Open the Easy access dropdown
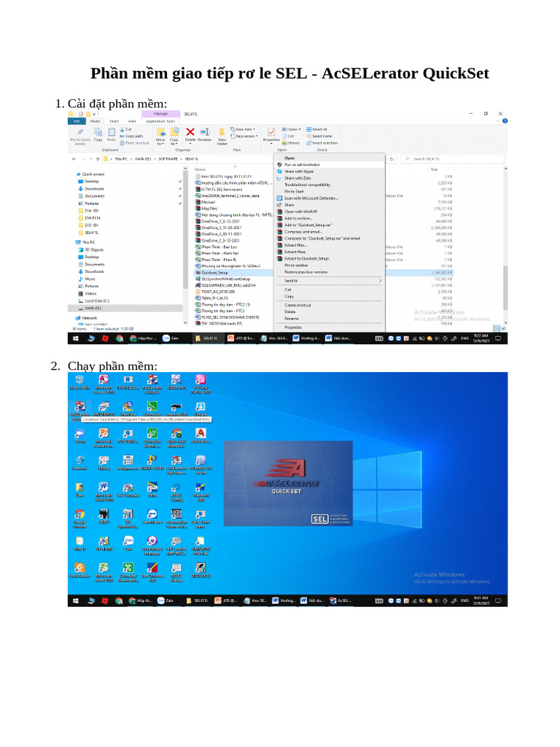This screenshot has height=747, width=560. point(244,136)
